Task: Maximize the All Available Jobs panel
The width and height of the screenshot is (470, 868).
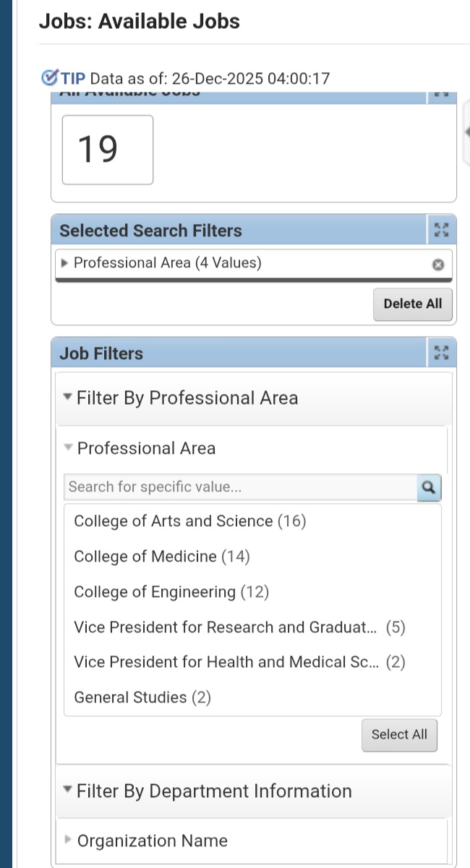Action: [x=442, y=95]
